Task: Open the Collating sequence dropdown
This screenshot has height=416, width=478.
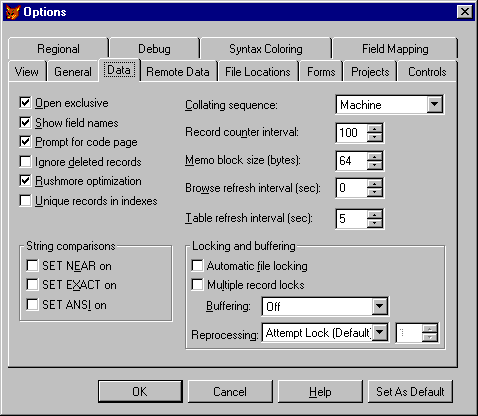Action: (x=435, y=105)
